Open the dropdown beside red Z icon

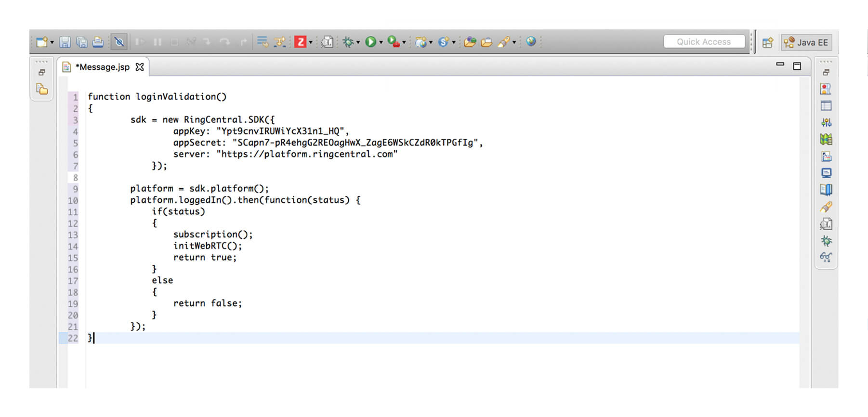tap(310, 42)
